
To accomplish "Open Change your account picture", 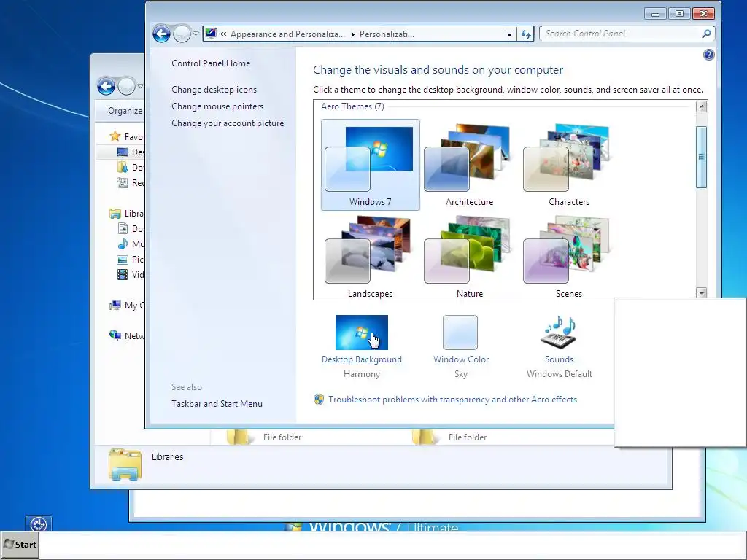I will pos(228,123).
